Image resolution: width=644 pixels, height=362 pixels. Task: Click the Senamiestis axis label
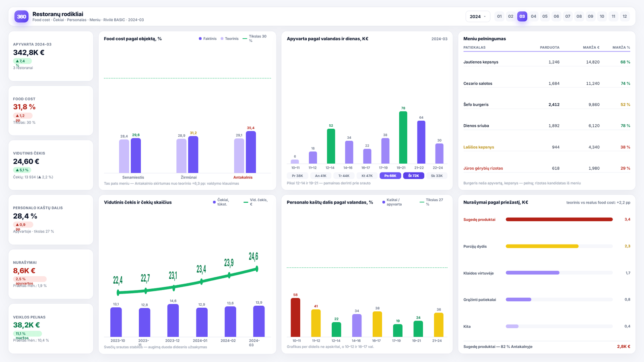(x=133, y=177)
